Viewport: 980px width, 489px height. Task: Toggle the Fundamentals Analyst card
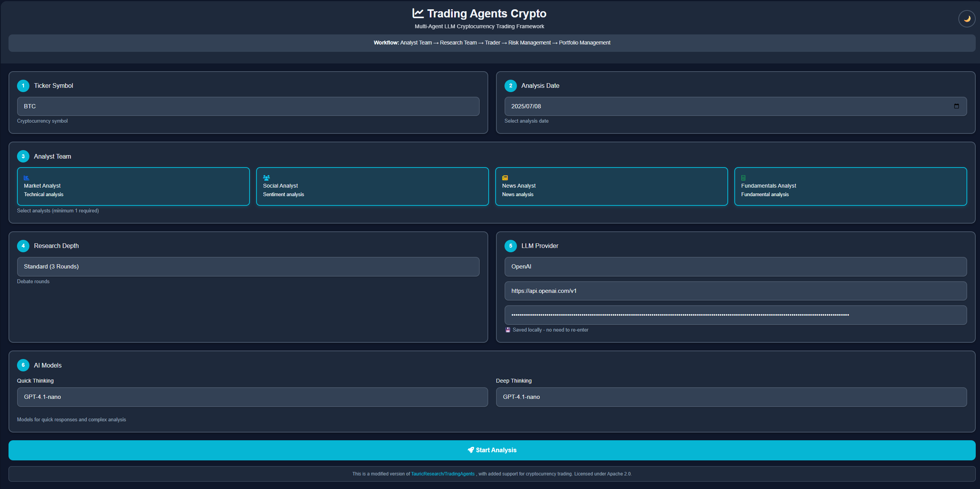[851, 186]
